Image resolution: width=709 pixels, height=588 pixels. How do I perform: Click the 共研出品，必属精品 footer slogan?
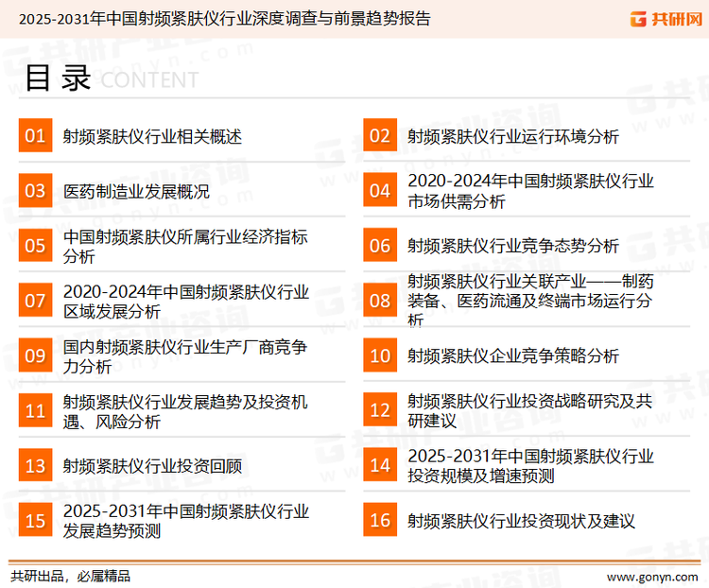70,576
